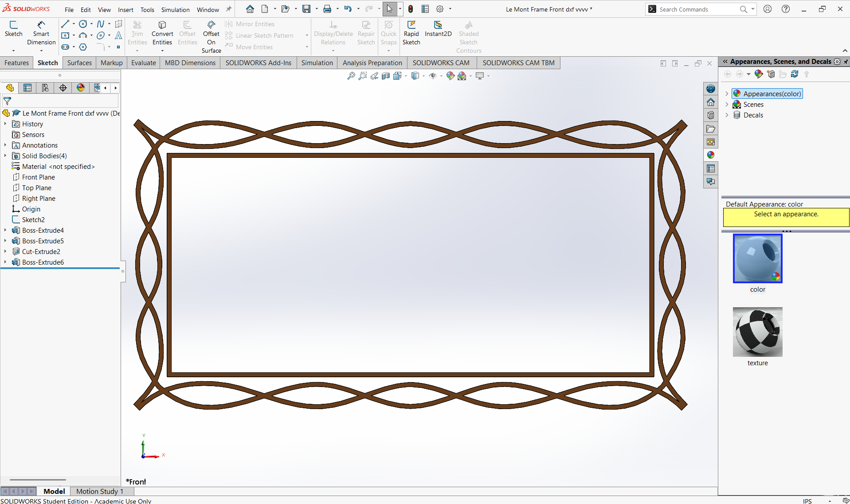The image size is (850, 504).
Task: Click Offset On Surface tool
Action: click(x=211, y=37)
